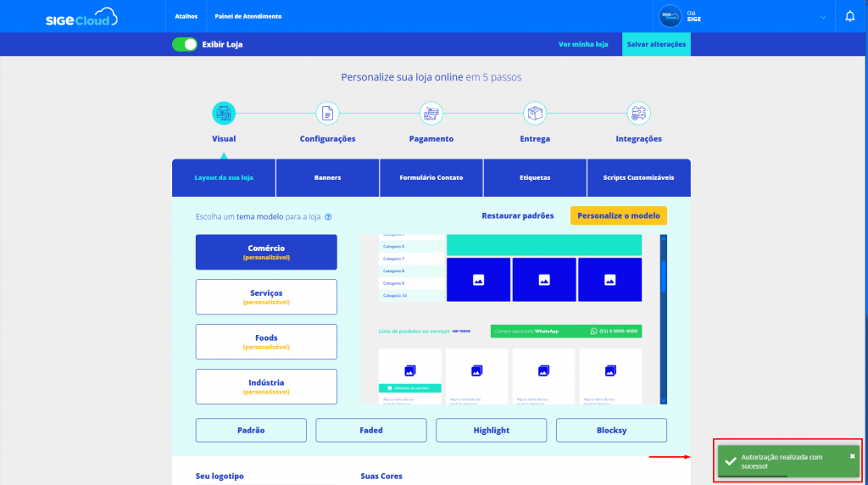Open the Ver minha loja link
This screenshot has width=868, height=485.
point(583,44)
